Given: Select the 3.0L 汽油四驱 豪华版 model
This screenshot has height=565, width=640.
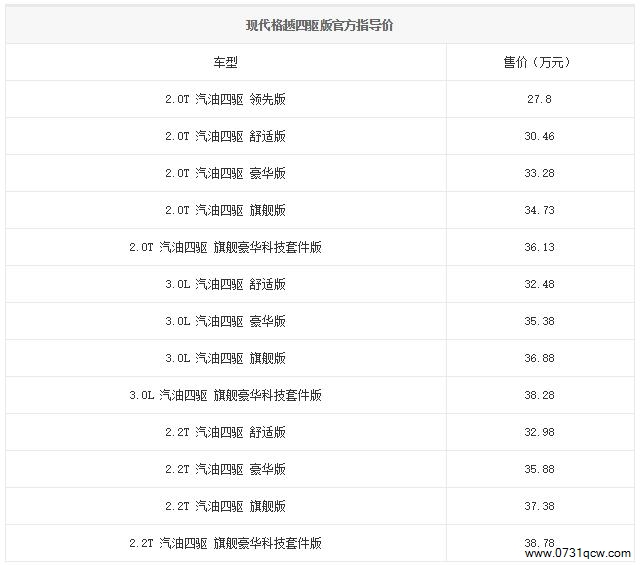Looking at the screenshot, I should [225, 321].
